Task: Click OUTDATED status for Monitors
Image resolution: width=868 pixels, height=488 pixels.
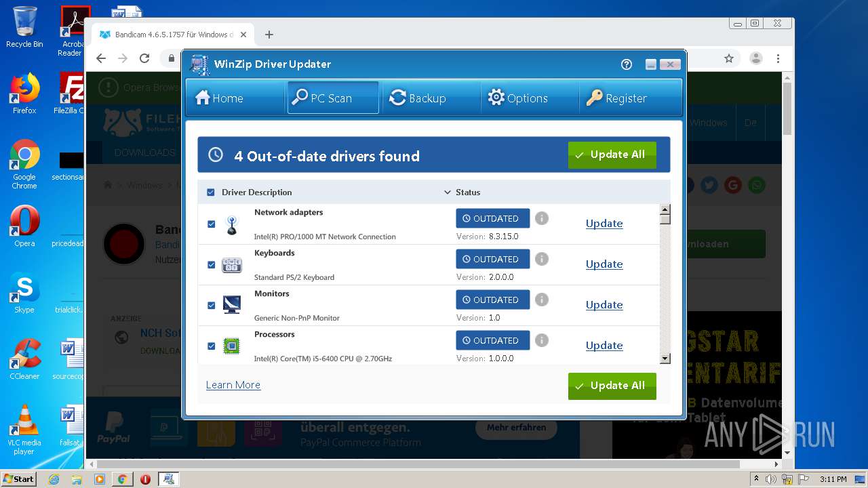Action: 493,300
